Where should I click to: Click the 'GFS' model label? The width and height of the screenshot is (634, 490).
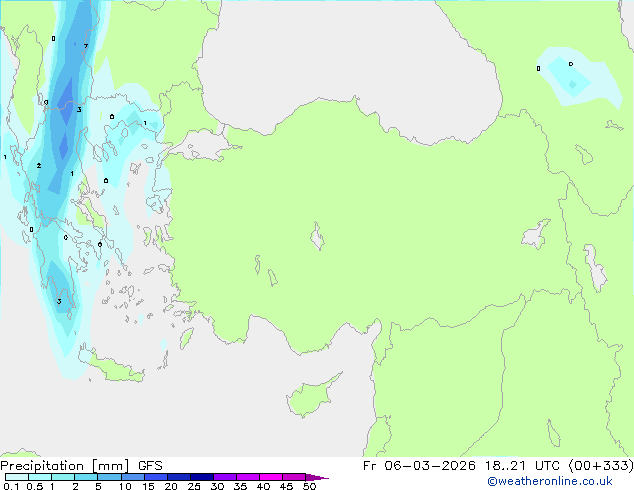click(x=150, y=466)
